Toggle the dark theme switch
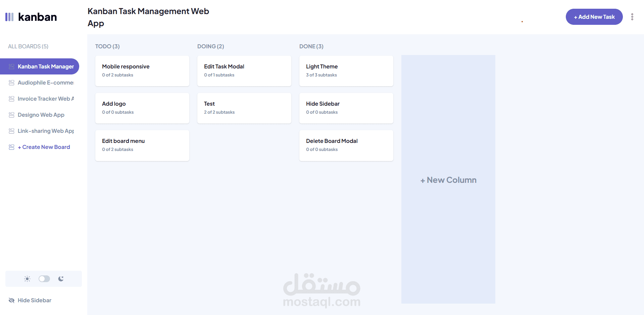Image resolution: width=644 pixels, height=315 pixels. coord(44,279)
